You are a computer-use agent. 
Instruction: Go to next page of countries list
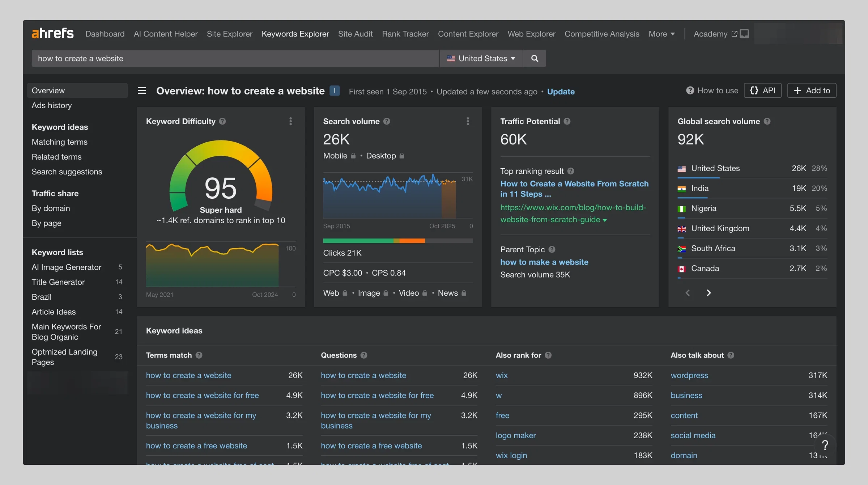point(709,293)
